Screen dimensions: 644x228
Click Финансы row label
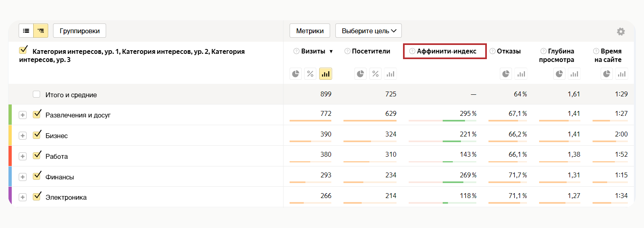(60, 177)
